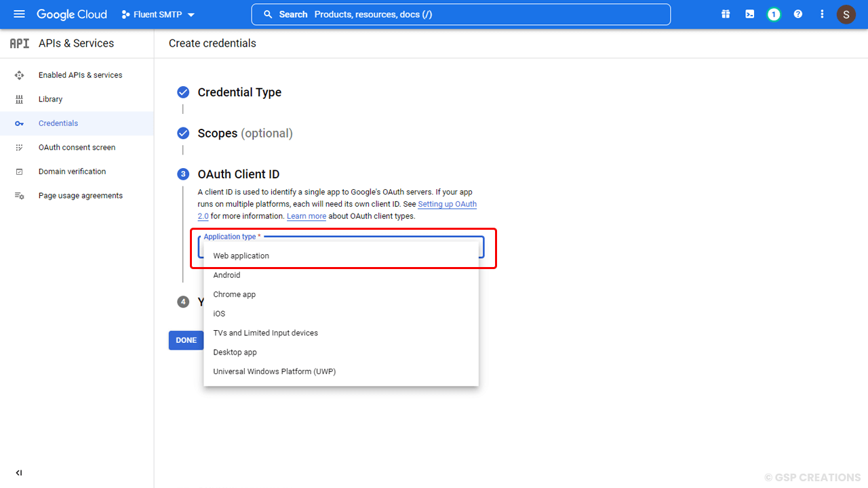Screen dimensions: 868x488
Task: Open the notifications badge showing 1
Action: coord(774,14)
